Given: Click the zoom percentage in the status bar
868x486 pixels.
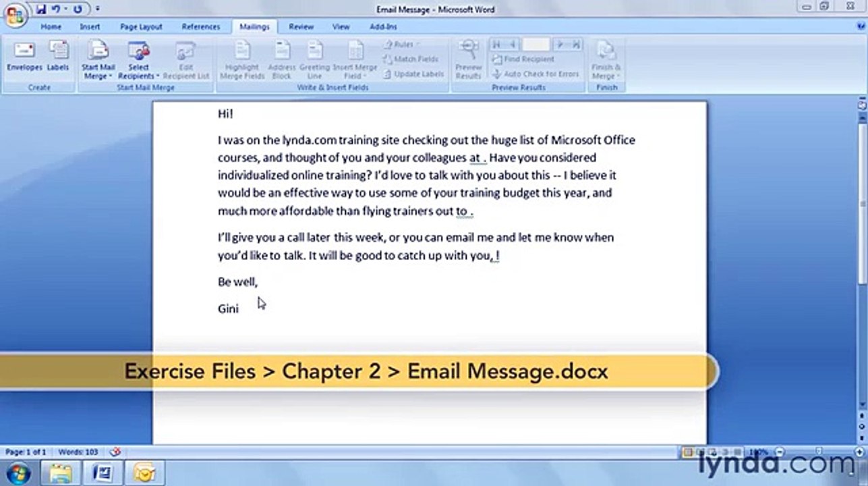Looking at the screenshot, I should 759,452.
